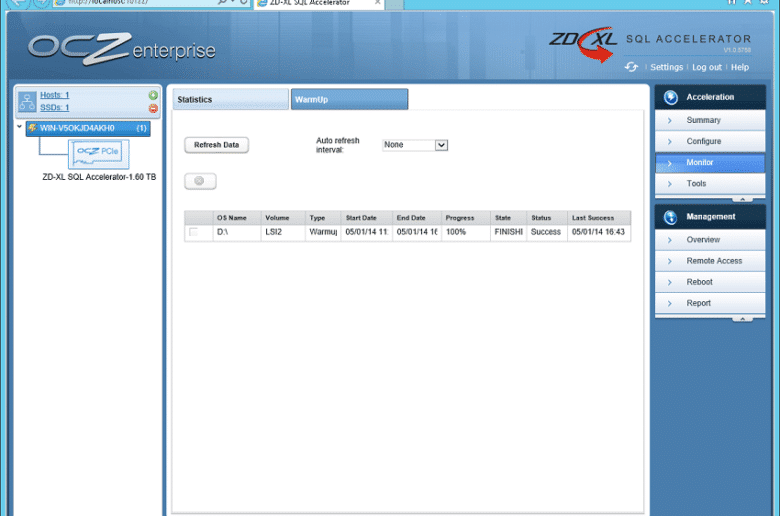The width and height of the screenshot is (780, 516).
Task: Collapse the WIN-V5OKJD4AKH0 tree node
Action: (x=19, y=127)
